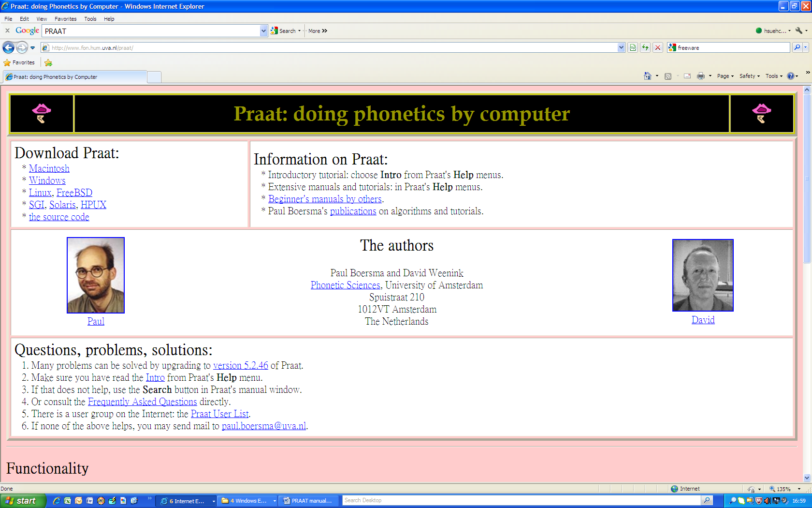The height and width of the screenshot is (508, 812).
Task: Open the View menu
Action: (42, 19)
